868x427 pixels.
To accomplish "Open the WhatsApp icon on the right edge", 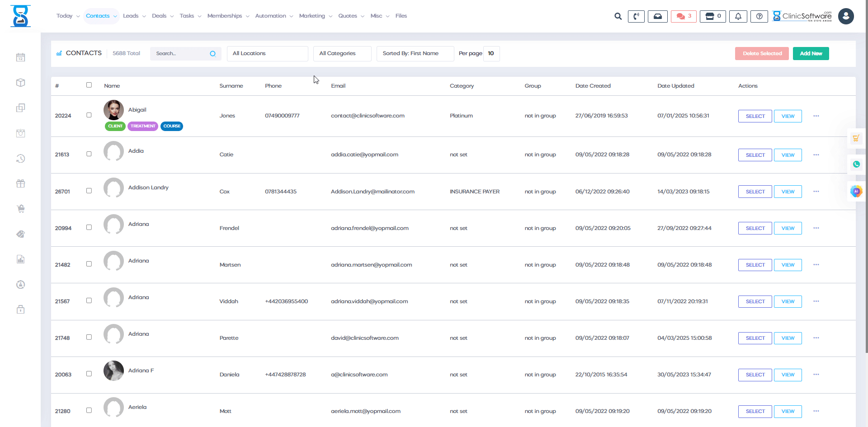I will (x=856, y=164).
